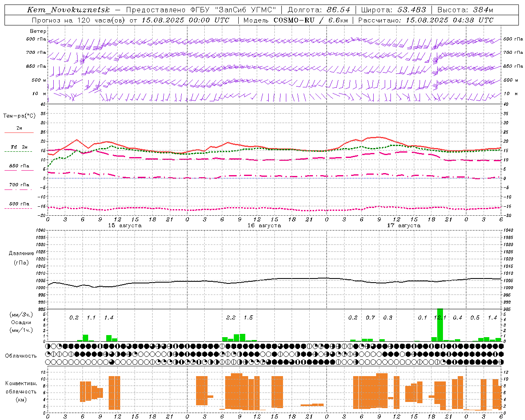Click the Kem_Novokuznetsk station title
This screenshot has height=420, width=525.
pyautogui.click(x=68, y=10)
